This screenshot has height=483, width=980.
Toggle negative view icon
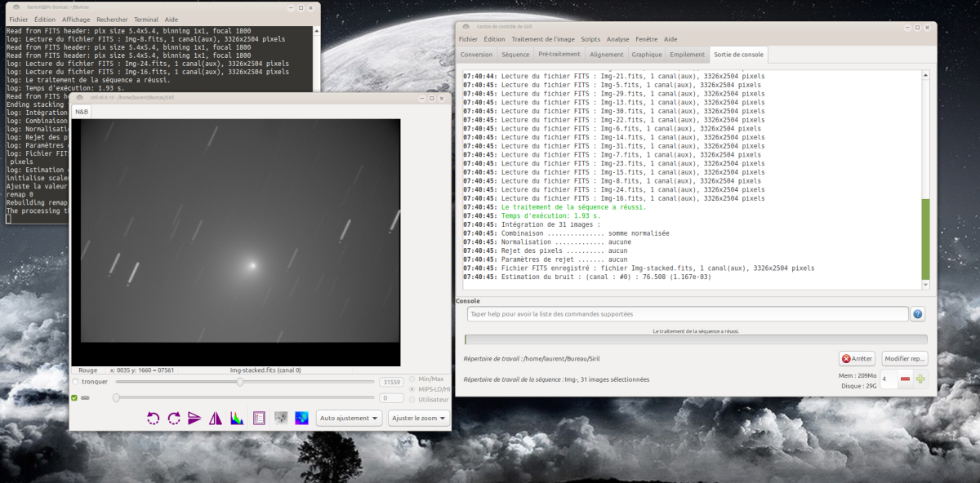281,419
